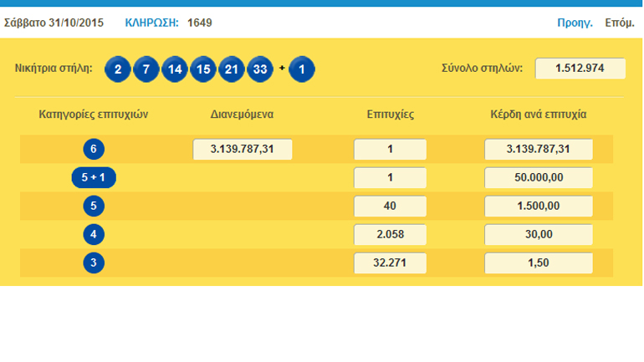The image size is (644, 362).
Task: Open the next draw via Επόμ.
Action: click(x=619, y=23)
